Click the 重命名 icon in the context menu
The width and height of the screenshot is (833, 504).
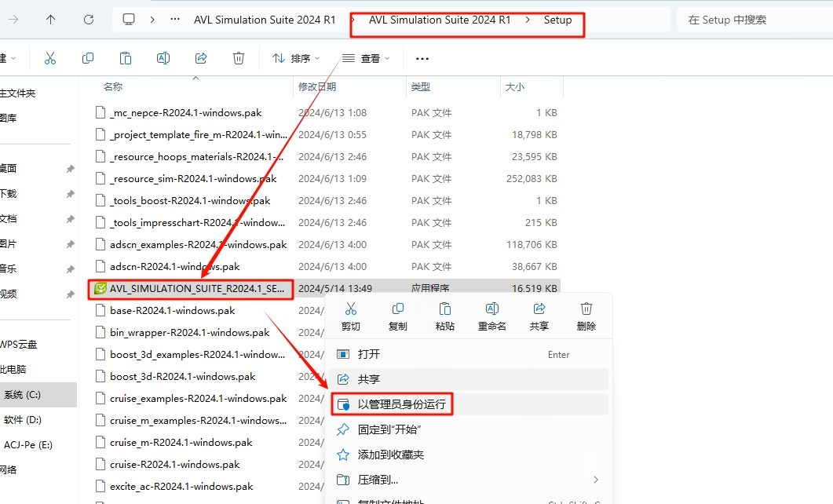pos(491,310)
